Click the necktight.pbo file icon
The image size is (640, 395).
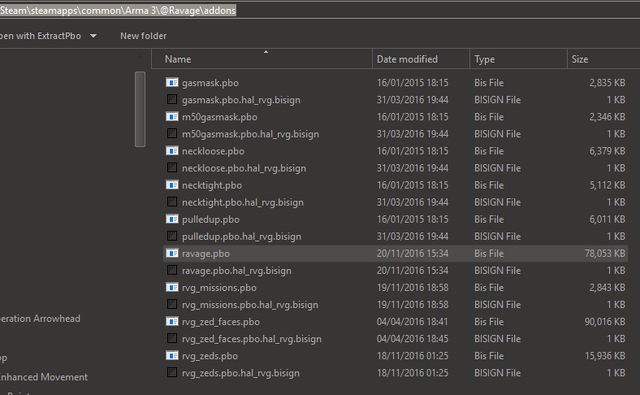tap(172, 185)
